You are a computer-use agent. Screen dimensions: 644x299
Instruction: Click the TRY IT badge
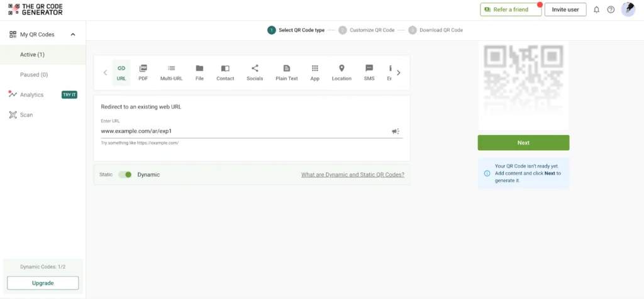point(69,95)
